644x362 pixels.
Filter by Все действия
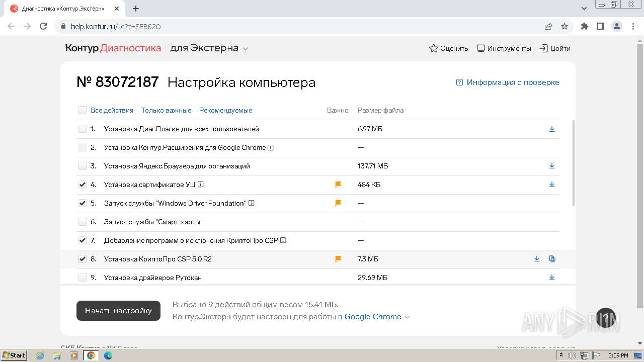pos(112,110)
